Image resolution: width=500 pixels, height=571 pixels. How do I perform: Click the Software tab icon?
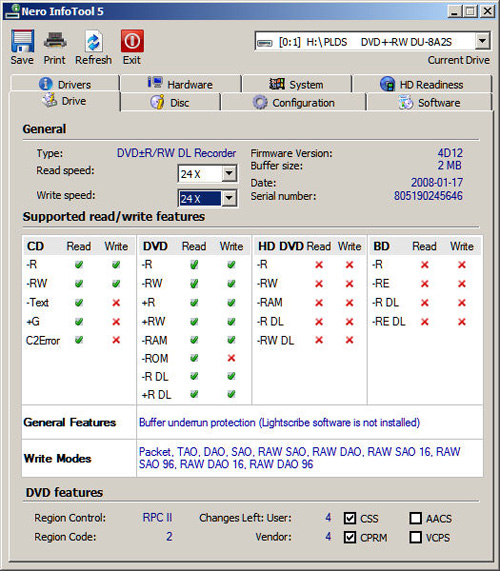(406, 102)
